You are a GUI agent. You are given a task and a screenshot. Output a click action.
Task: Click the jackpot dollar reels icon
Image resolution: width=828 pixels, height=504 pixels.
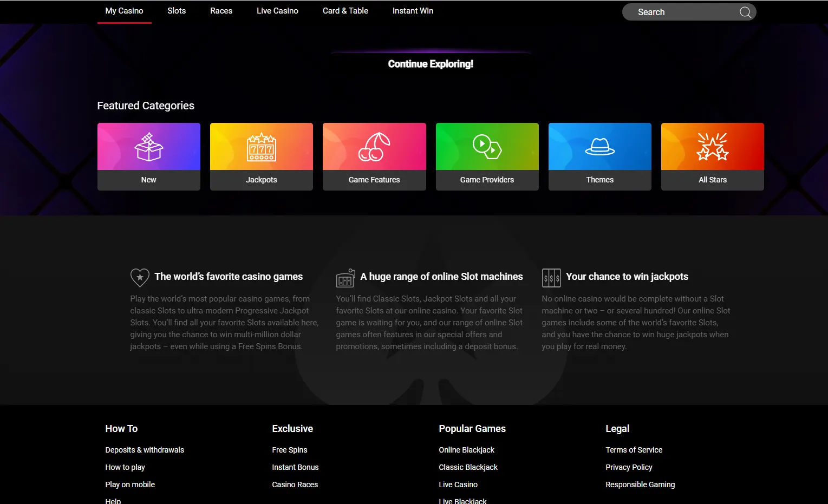[x=551, y=278]
